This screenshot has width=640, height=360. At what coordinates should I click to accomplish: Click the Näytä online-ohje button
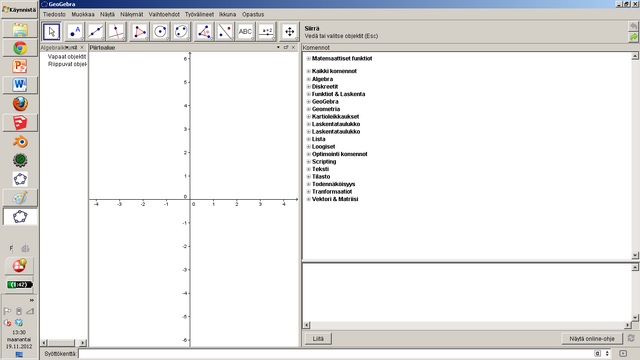tap(592, 338)
